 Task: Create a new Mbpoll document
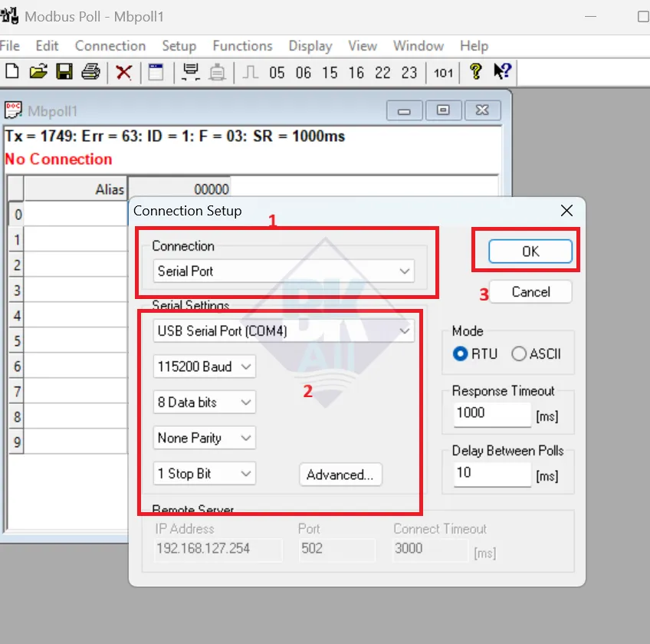pos(11,71)
